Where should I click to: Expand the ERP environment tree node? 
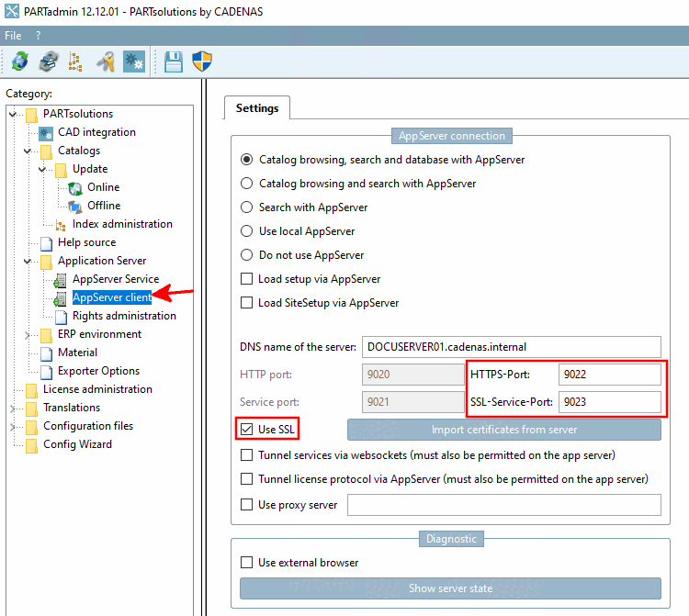point(28,335)
